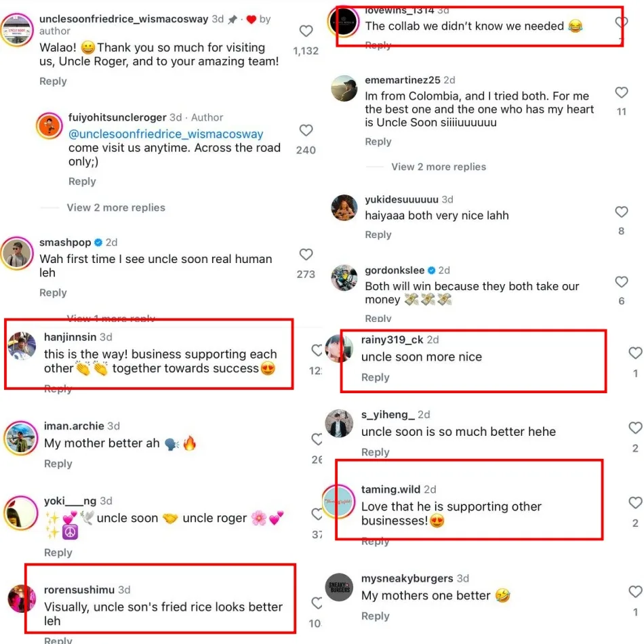644x644 pixels.
Task: Reply to iman.archie's comment
Action: [58, 464]
